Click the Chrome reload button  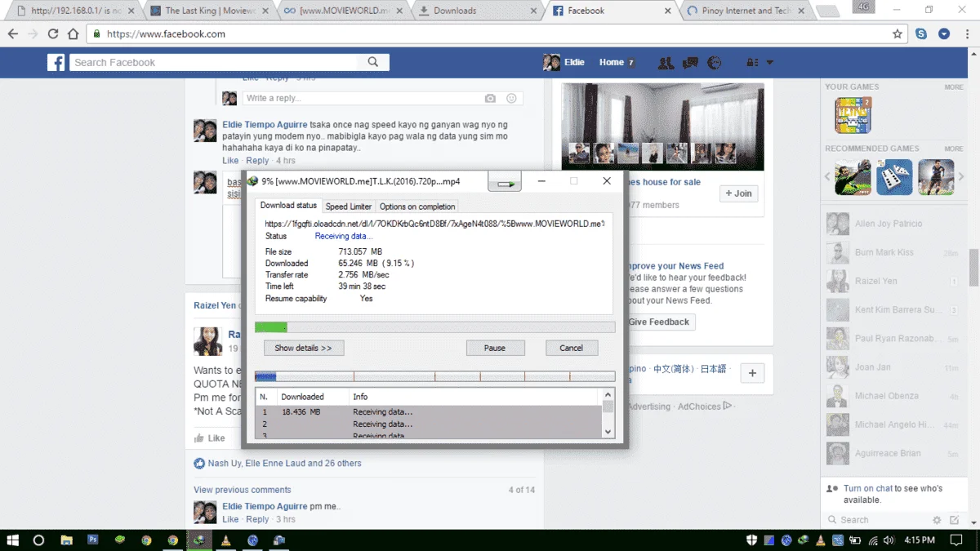53,34
